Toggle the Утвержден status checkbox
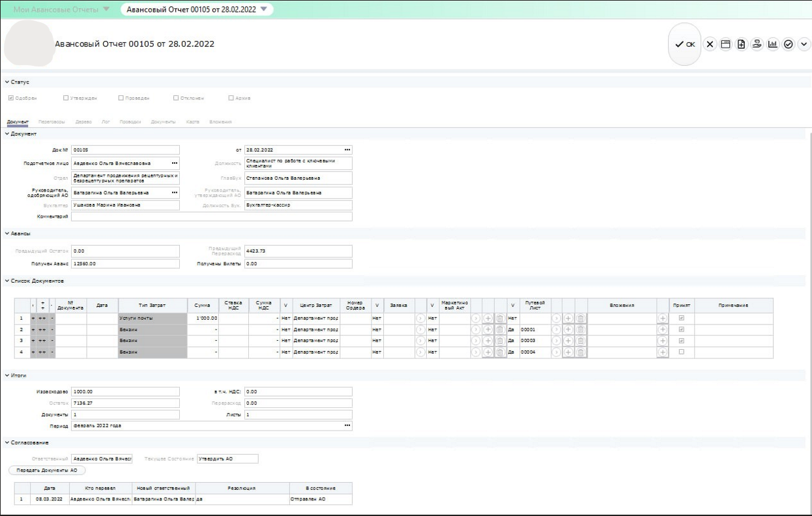The height and width of the screenshot is (516, 812). click(66, 98)
